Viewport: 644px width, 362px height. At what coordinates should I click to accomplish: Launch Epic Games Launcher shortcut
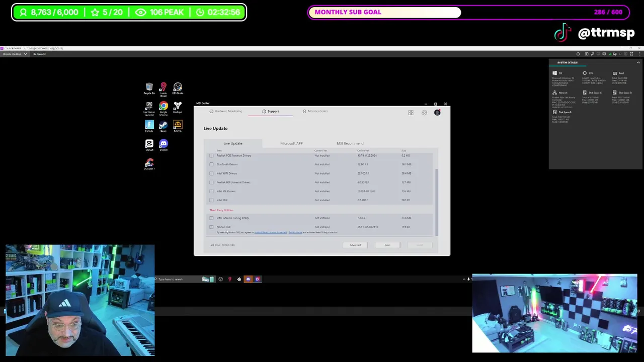pyautogui.click(x=149, y=109)
